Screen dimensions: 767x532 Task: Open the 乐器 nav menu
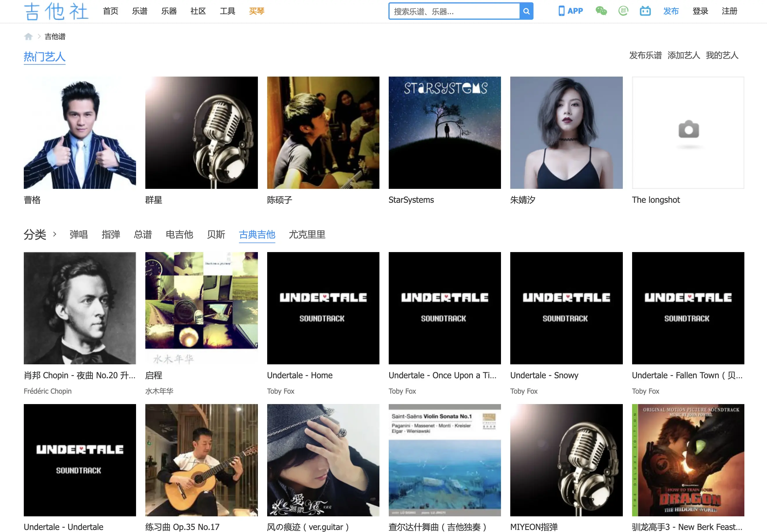coord(169,11)
